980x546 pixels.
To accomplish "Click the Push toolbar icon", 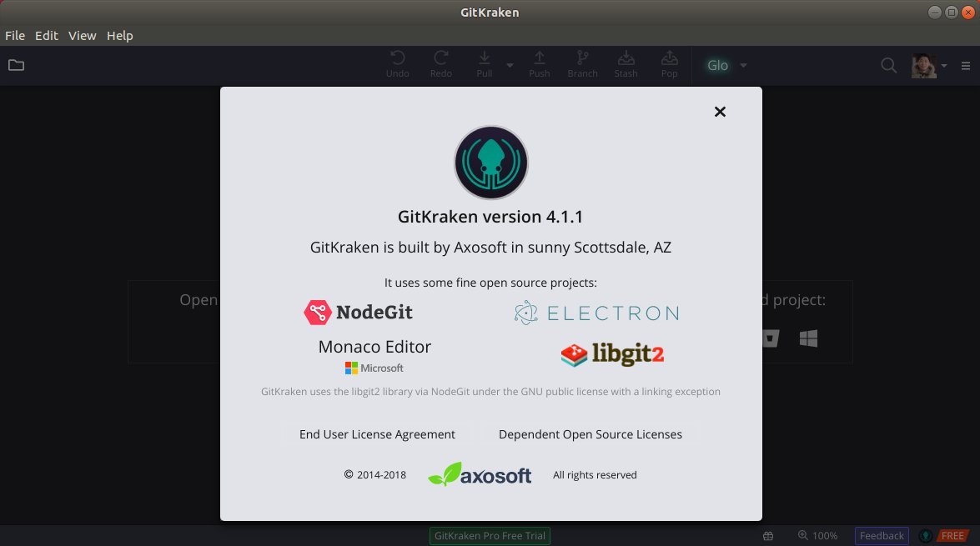I will [539, 64].
